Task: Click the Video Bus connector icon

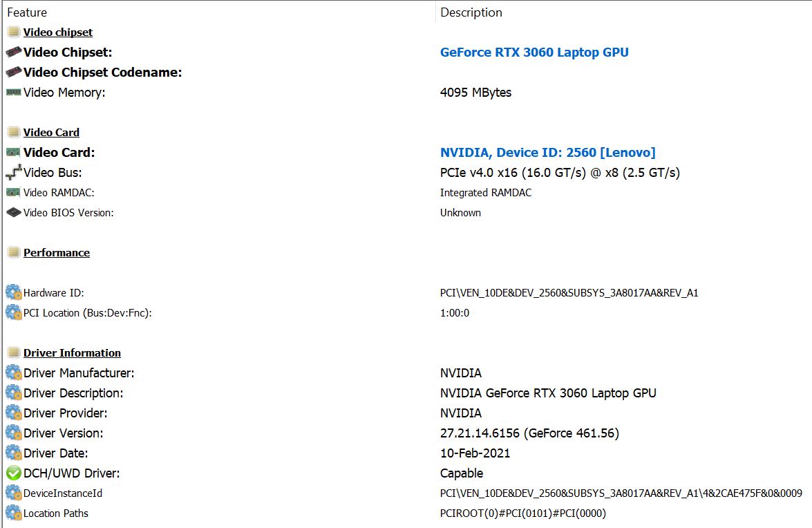Action: (x=13, y=173)
